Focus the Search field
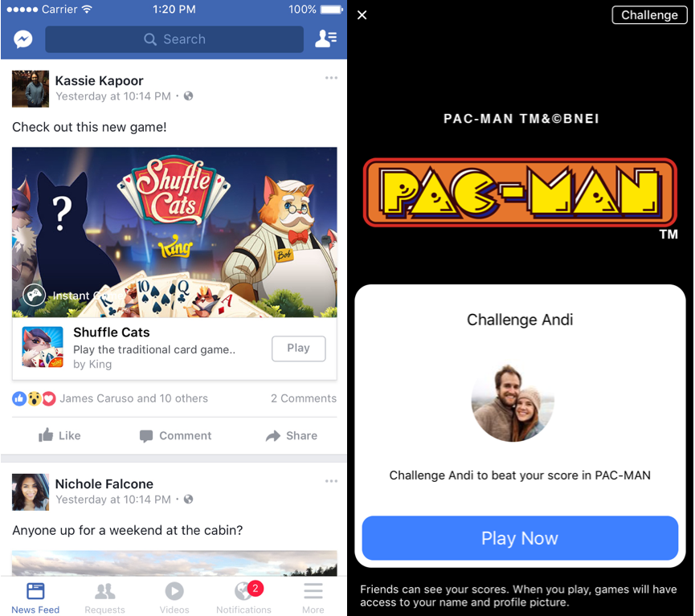 (174, 39)
